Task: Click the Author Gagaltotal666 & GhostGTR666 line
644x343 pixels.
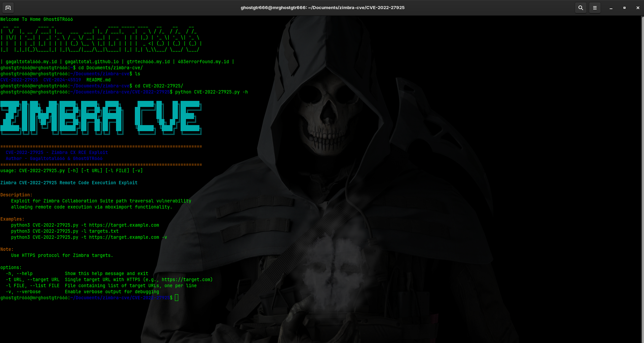Action: point(54,158)
